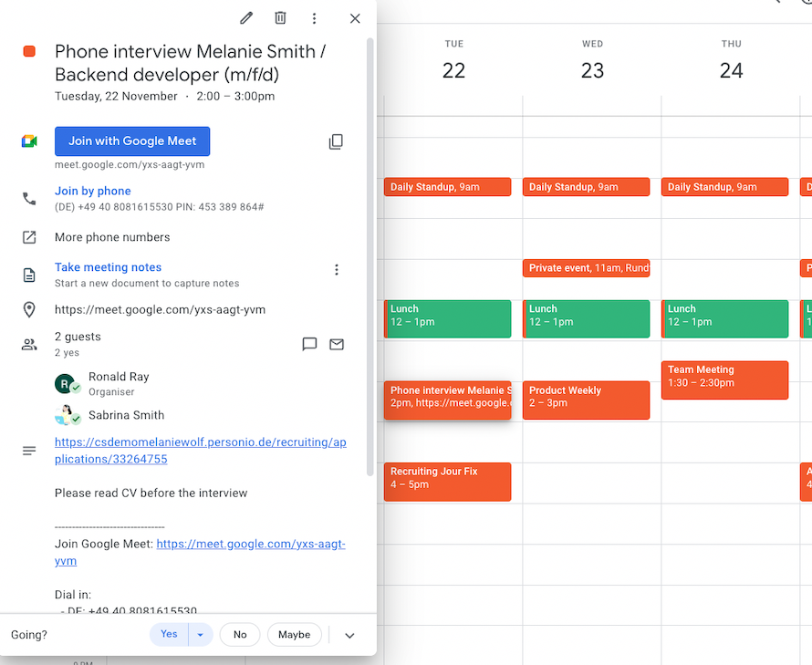Open event options three-dot menu
The image size is (812, 665).
[314, 18]
